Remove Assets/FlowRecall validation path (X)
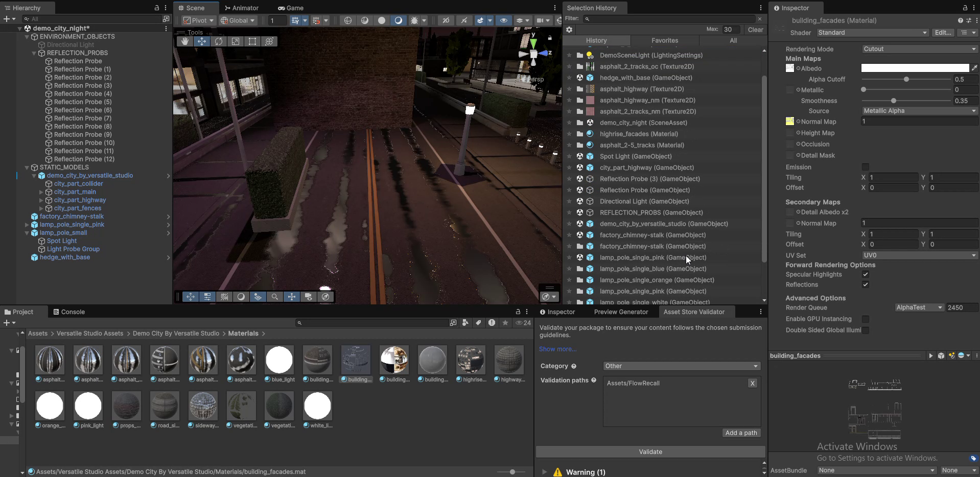The image size is (980, 477). [x=752, y=383]
